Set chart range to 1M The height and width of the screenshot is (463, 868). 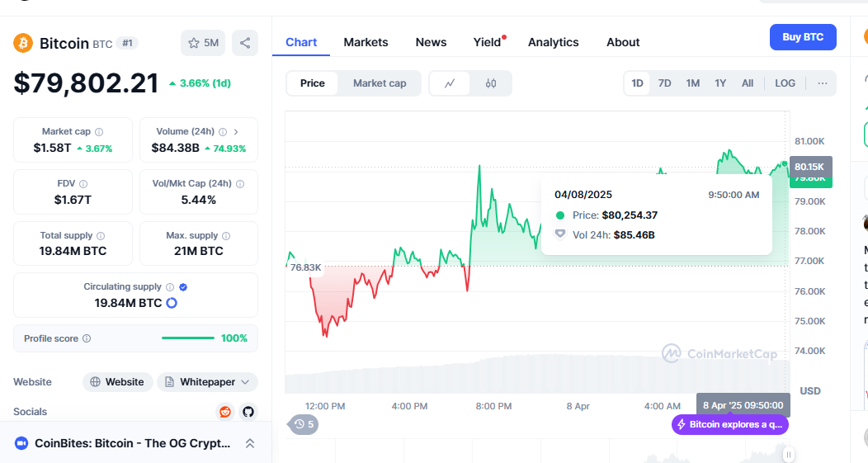pyautogui.click(x=692, y=83)
